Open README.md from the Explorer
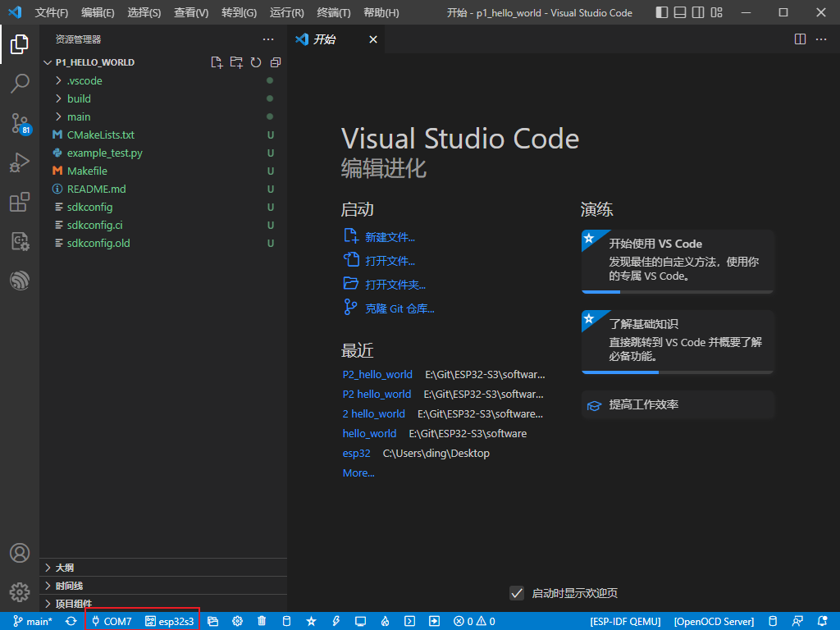The image size is (840, 630). coord(98,189)
